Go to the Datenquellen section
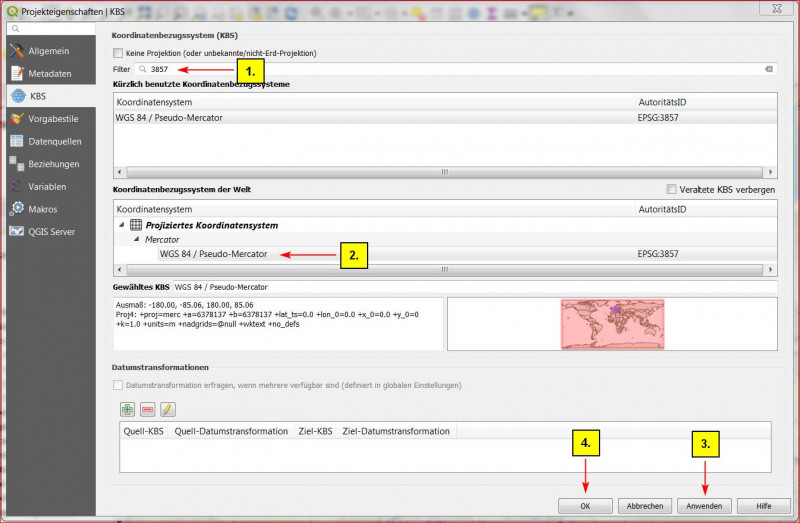800x523 pixels. [x=54, y=141]
